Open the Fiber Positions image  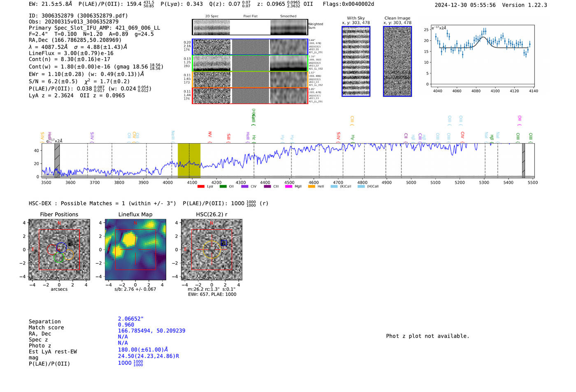click(59, 250)
